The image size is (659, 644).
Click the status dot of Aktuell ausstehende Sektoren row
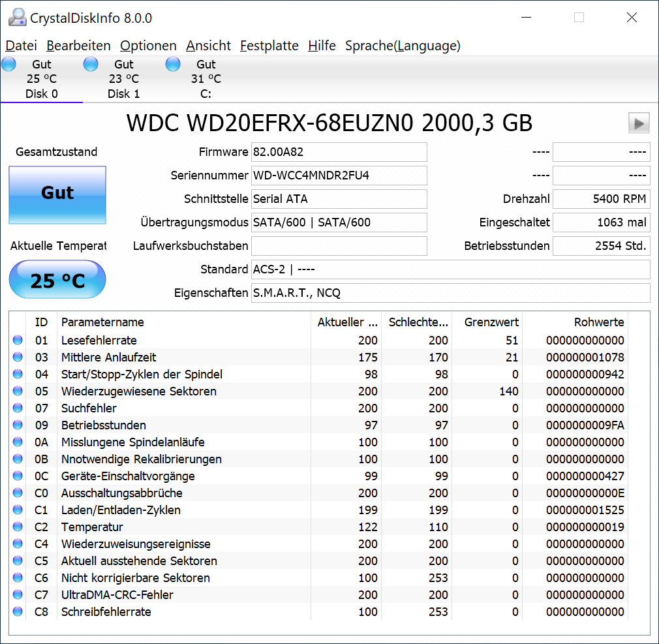click(x=18, y=560)
